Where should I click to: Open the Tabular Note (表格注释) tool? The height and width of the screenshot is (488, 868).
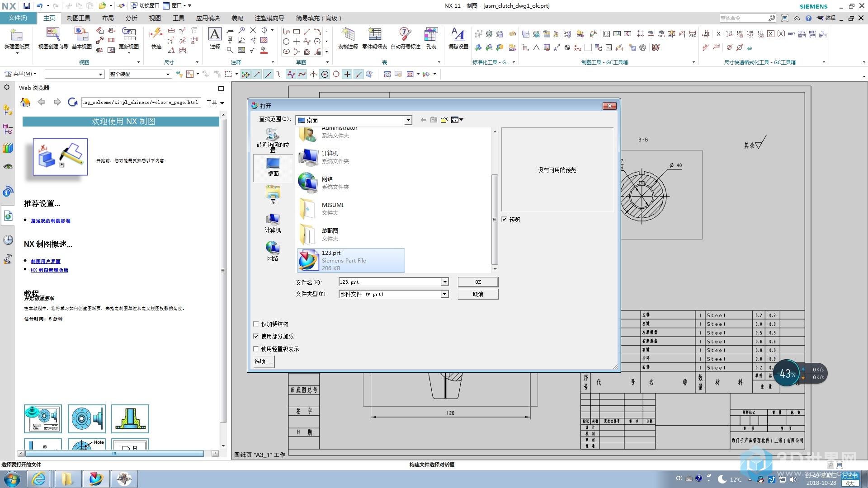[x=348, y=38]
